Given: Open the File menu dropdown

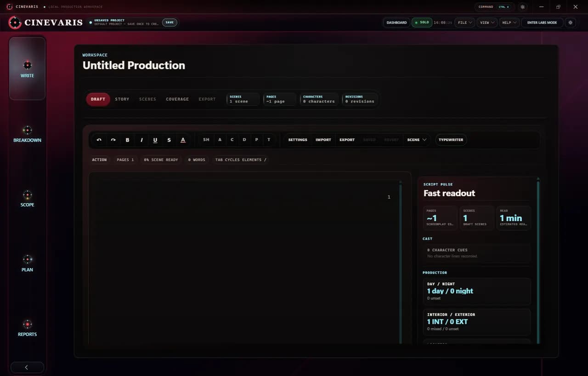Looking at the screenshot, I should 465,23.
